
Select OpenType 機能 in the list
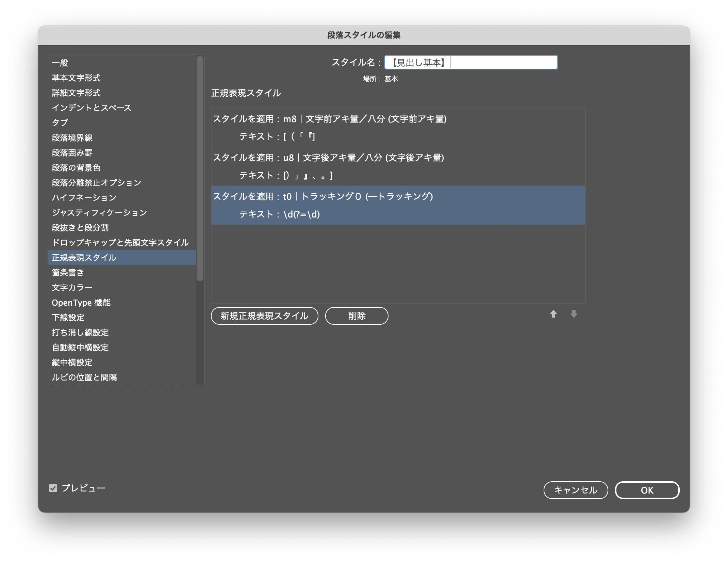tap(81, 303)
